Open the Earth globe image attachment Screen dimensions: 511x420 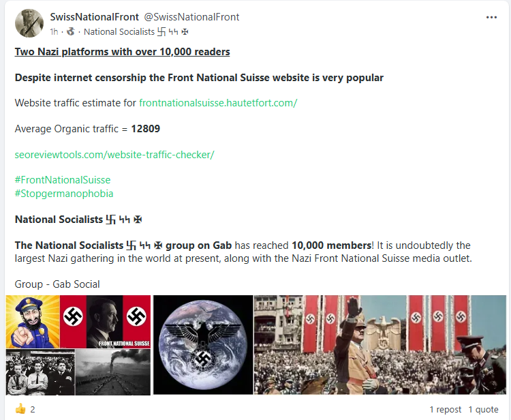[x=203, y=345]
